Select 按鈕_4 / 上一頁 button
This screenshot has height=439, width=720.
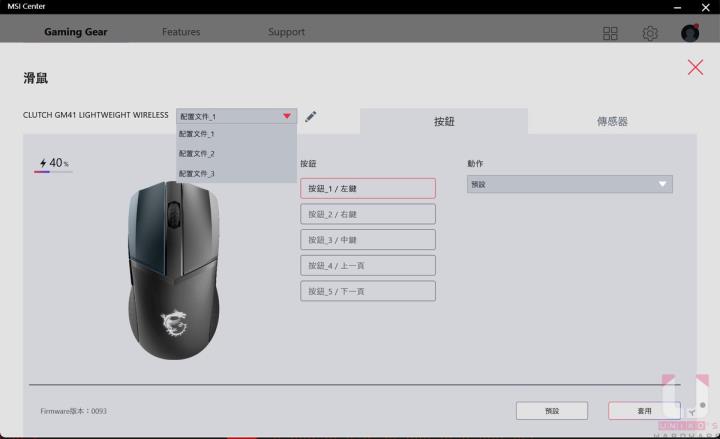(x=368, y=265)
